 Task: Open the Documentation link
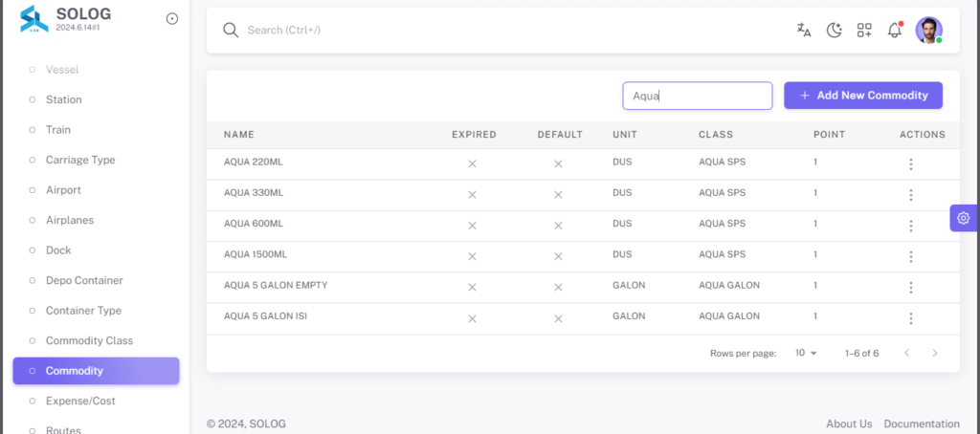pos(922,423)
